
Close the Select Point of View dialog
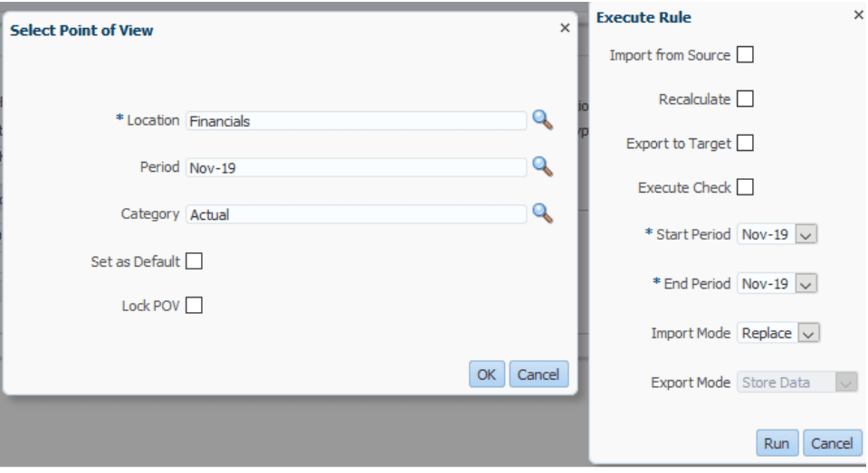click(565, 29)
